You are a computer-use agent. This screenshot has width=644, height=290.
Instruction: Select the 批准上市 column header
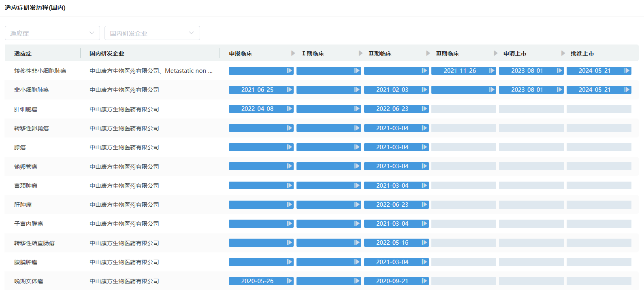coord(582,53)
